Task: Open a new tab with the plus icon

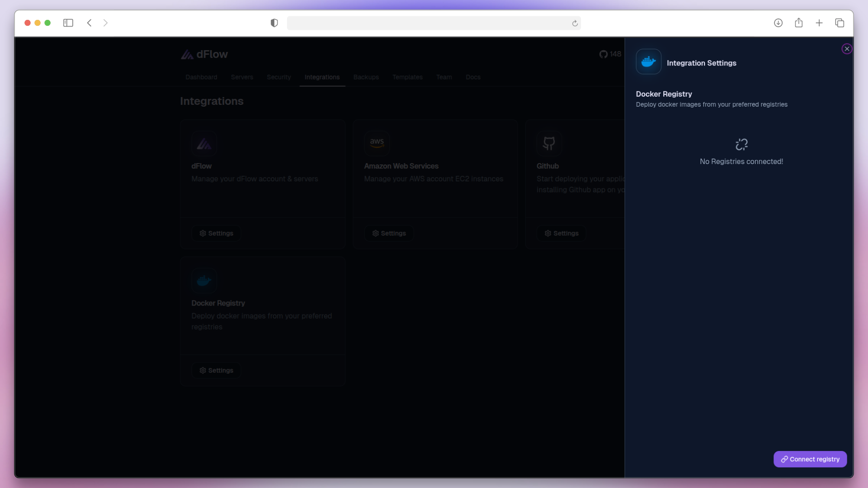Action: click(819, 23)
